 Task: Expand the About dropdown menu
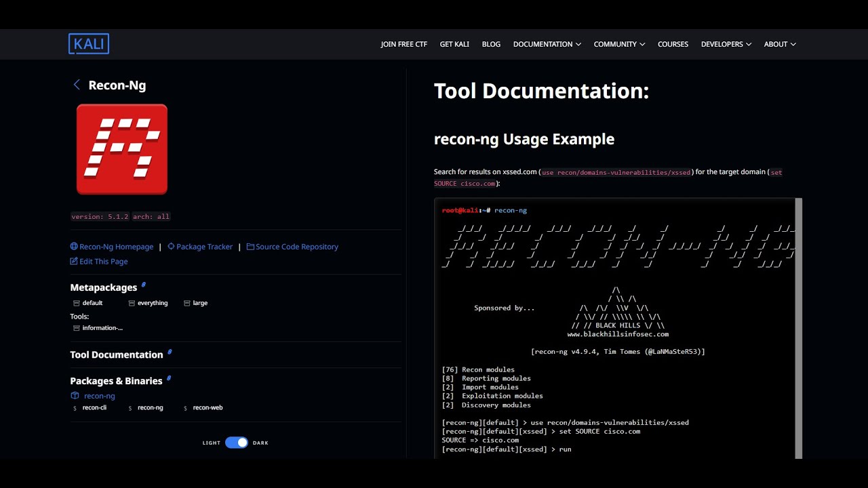click(780, 44)
